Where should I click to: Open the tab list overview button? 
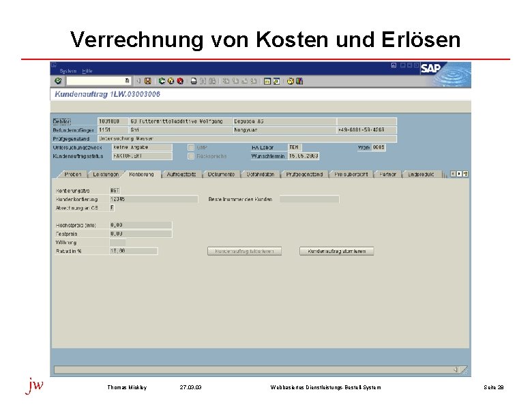(x=465, y=174)
